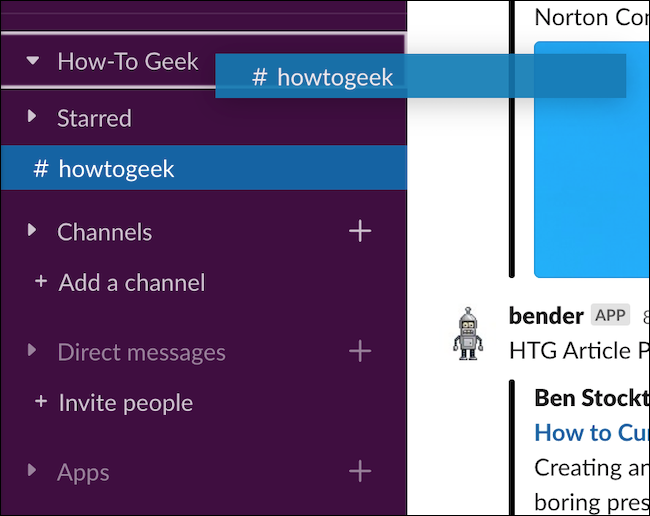Select the highlighted howtogeek channel in the sidebar

coord(116,168)
